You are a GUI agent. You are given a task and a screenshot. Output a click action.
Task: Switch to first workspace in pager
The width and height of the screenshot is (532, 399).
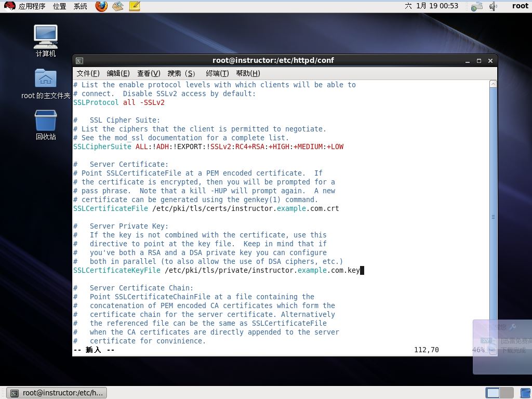click(x=493, y=393)
